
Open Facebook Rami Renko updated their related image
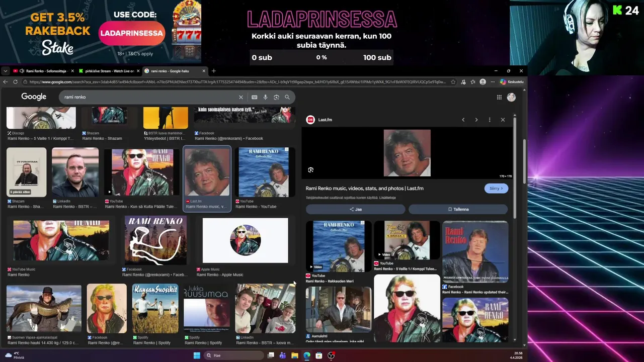(475, 252)
